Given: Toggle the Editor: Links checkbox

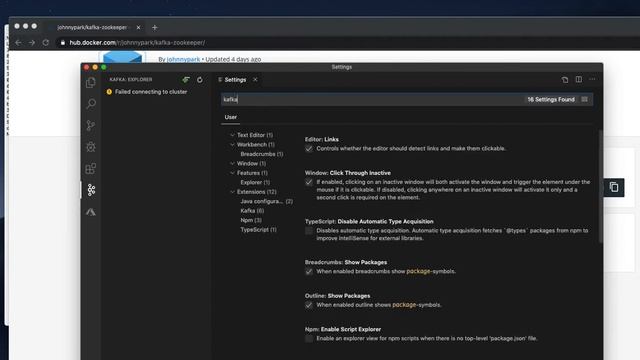Looking at the screenshot, I should [309, 149].
